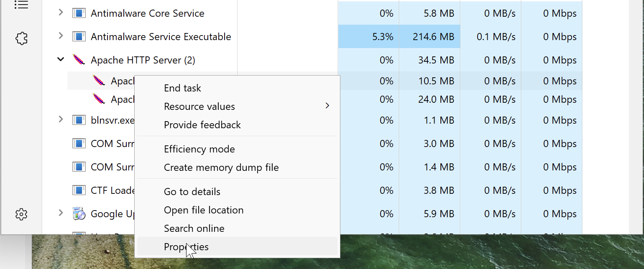Click the Google Update process icon
The height and width of the screenshot is (269, 644).
tap(79, 213)
